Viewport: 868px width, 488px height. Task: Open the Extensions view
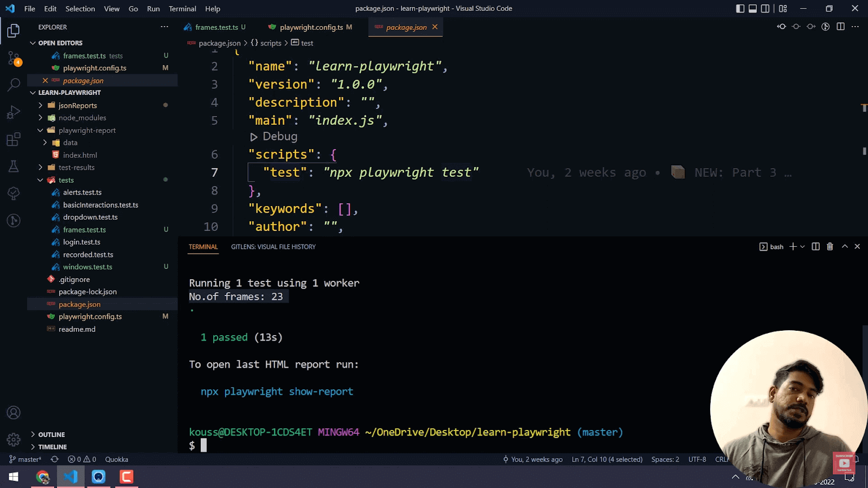(14, 139)
